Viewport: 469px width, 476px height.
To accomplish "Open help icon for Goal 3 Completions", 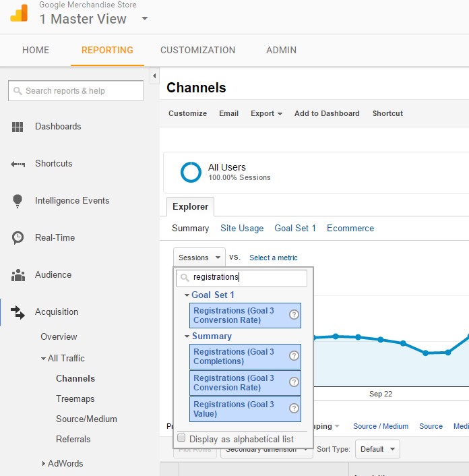I will pos(294,355).
